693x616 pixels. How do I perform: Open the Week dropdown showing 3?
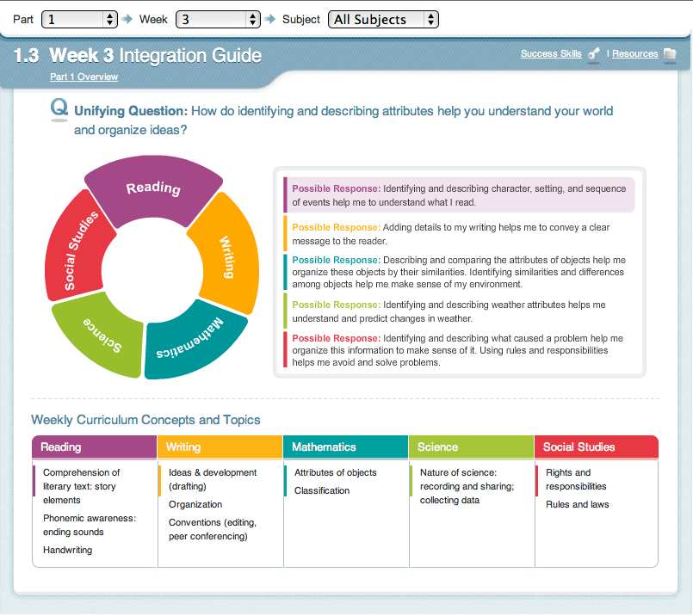218,20
